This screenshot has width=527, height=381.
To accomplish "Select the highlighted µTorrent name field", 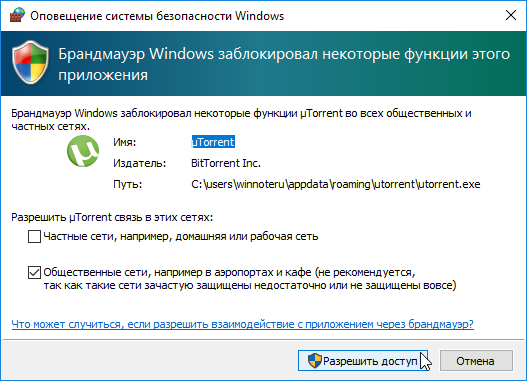I will click(x=213, y=142).
